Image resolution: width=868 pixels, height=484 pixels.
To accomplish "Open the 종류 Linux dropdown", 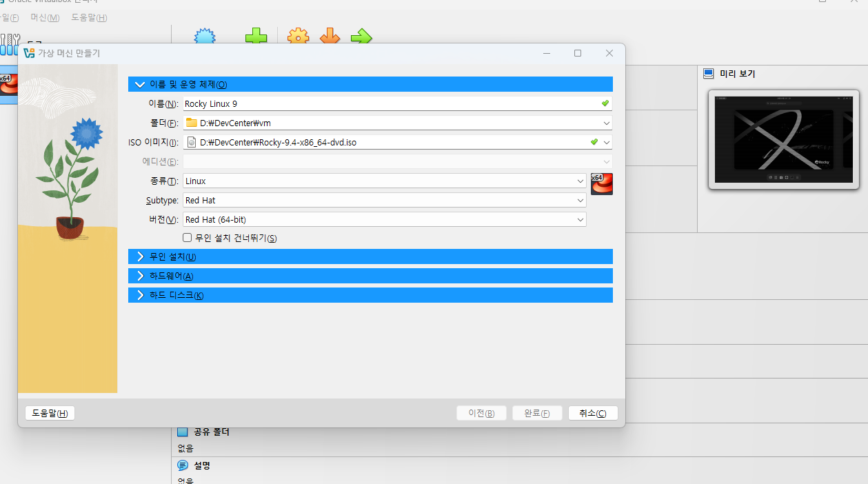I will [x=581, y=181].
